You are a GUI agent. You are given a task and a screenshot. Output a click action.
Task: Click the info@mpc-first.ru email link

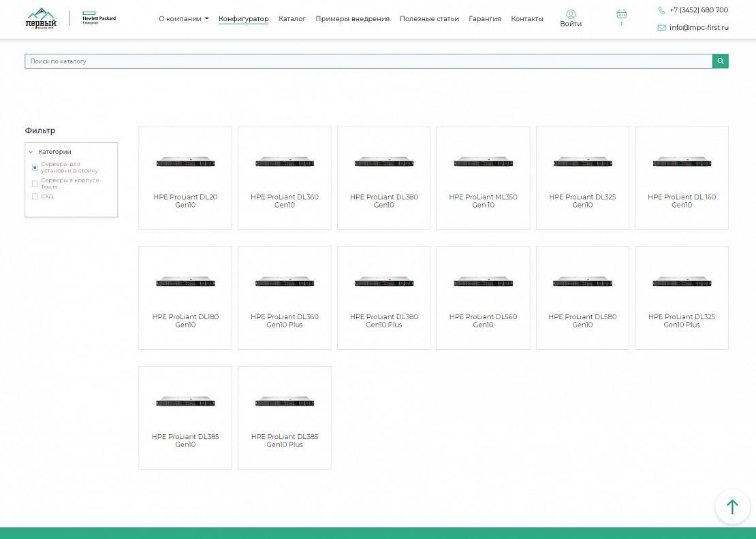pyautogui.click(x=699, y=28)
